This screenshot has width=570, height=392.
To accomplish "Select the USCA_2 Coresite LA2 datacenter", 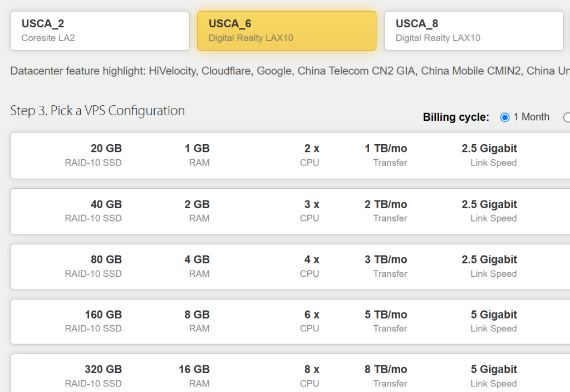I will [100, 31].
